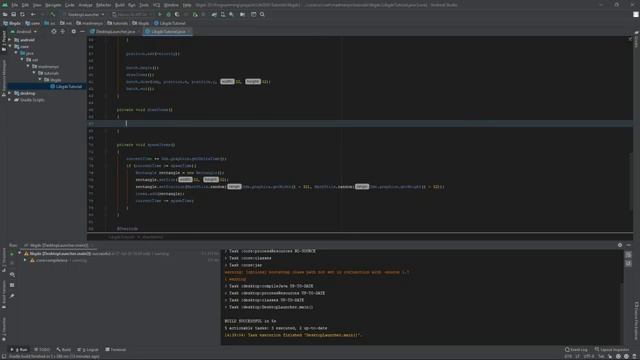Click the Save All toolbar icon
The height and width of the screenshot is (360, 640).
click(x=13, y=14)
